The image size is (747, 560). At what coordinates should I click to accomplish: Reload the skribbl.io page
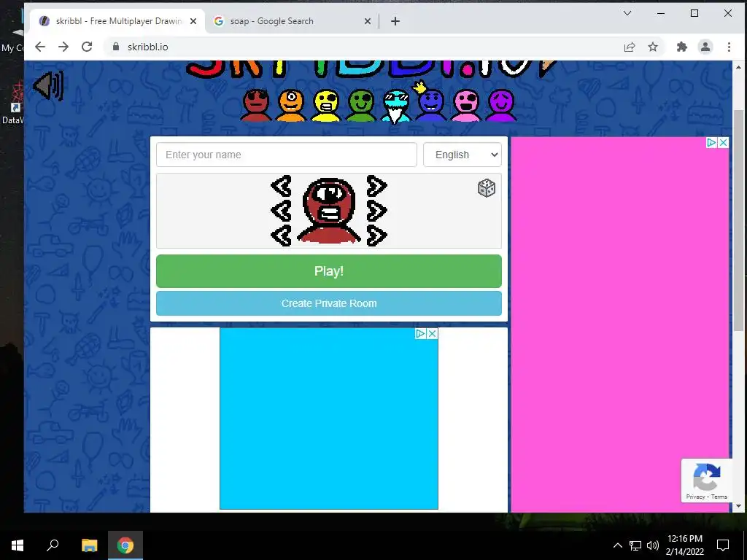tap(87, 47)
